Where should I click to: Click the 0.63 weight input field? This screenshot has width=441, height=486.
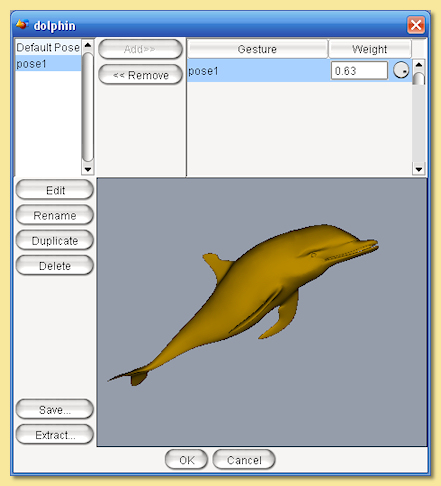(359, 71)
